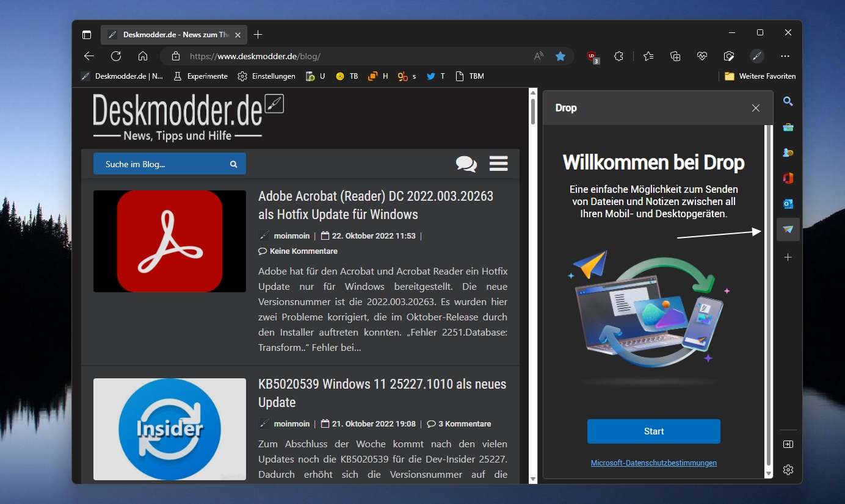Open the browser profile avatar

click(757, 56)
